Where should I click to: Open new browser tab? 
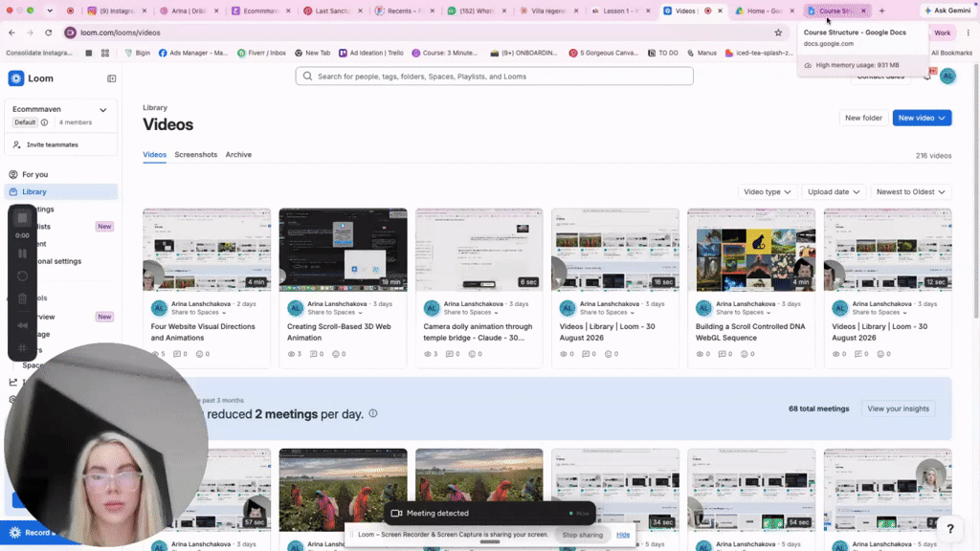[x=881, y=11]
